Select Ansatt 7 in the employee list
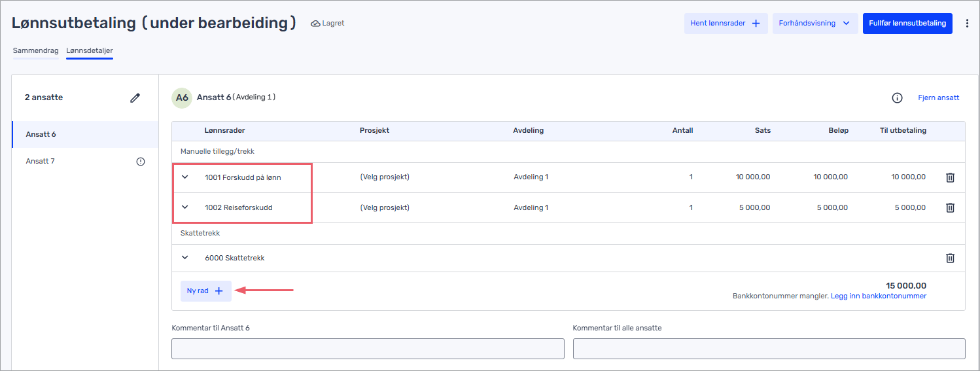Image resolution: width=980 pixels, height=371 pixels. (x=85, y=161)
